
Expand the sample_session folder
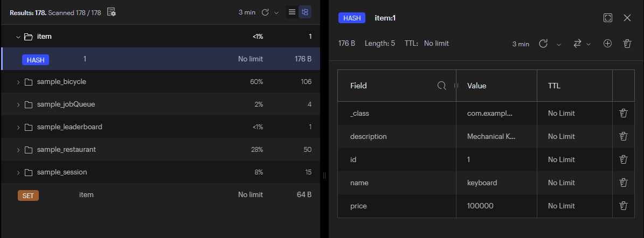[x=18, y=172]
